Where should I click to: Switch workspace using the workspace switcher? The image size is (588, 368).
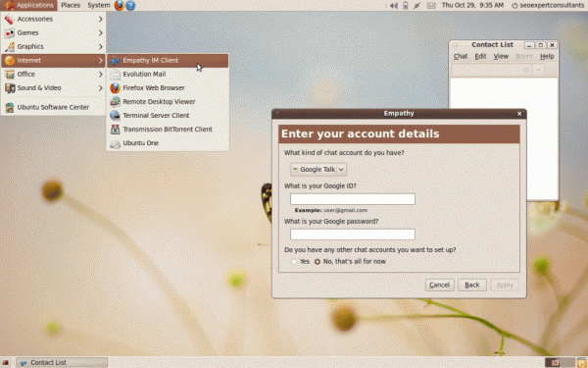[x=560, y=363]
